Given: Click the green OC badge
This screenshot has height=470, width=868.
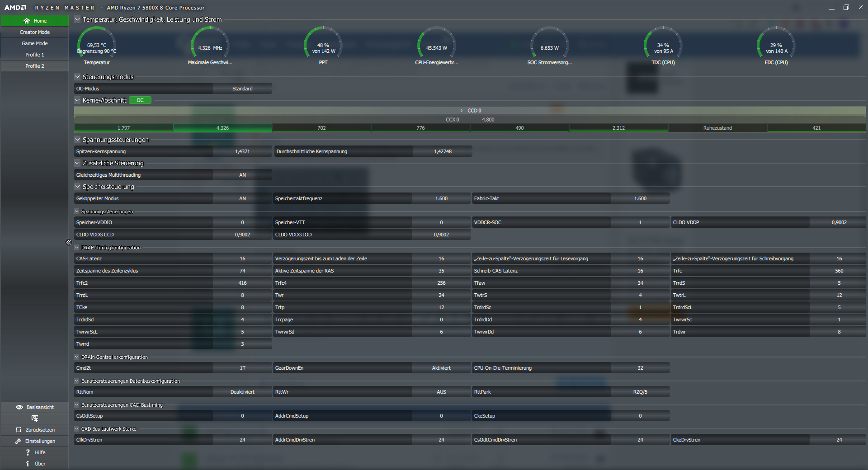Looking at the screenshot, I should pos(140,100).
